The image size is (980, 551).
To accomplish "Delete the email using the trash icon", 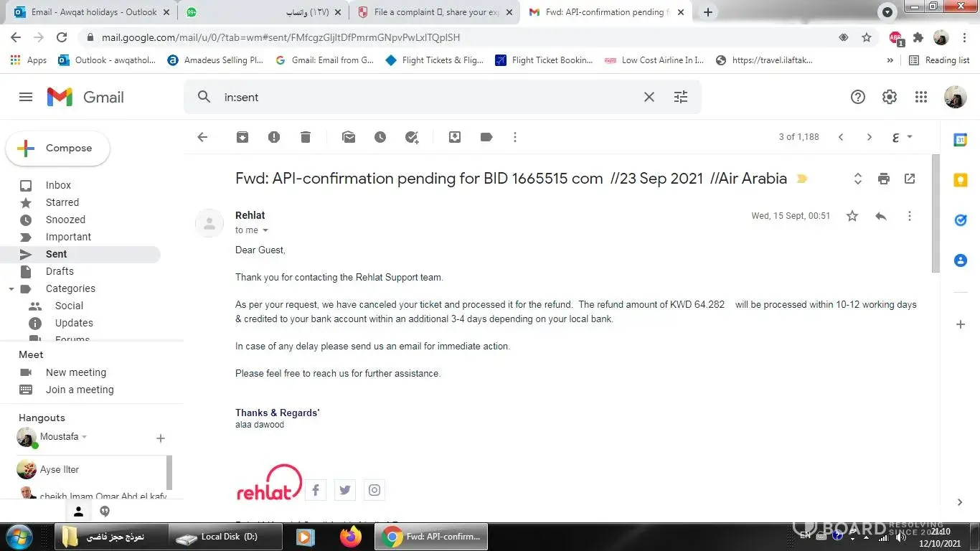I will coord(306,137).
